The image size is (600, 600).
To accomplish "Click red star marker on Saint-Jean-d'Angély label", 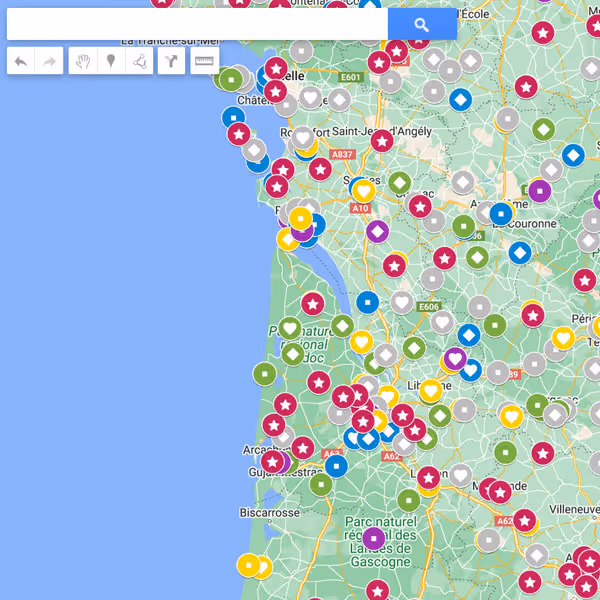I will click(x=382, y=141).
